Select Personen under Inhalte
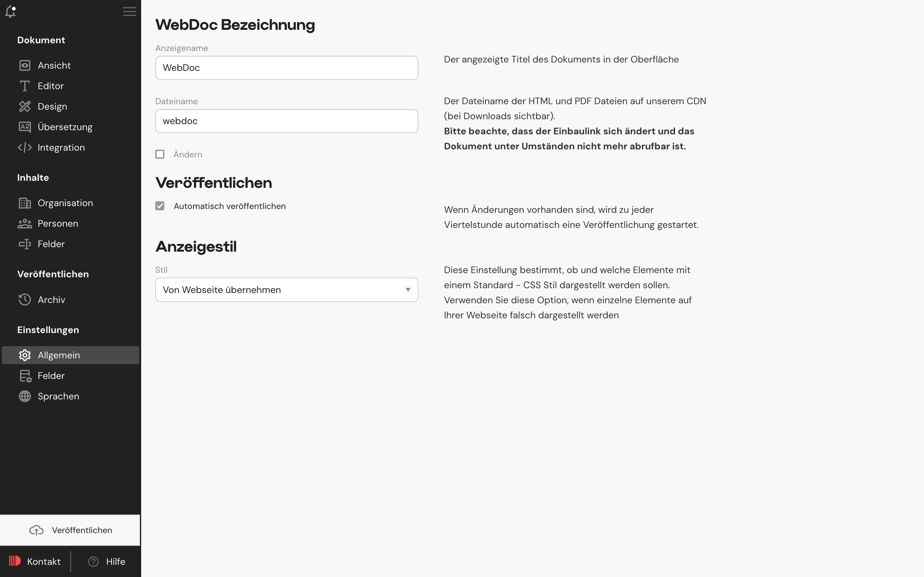Screen dimensions: 924x577 58,223
